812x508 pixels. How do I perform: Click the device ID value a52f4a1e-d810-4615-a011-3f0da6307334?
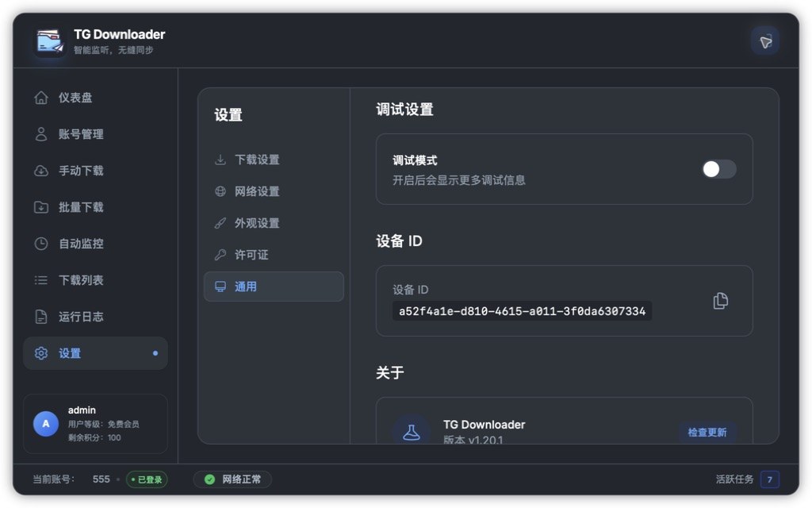(522, 311)
